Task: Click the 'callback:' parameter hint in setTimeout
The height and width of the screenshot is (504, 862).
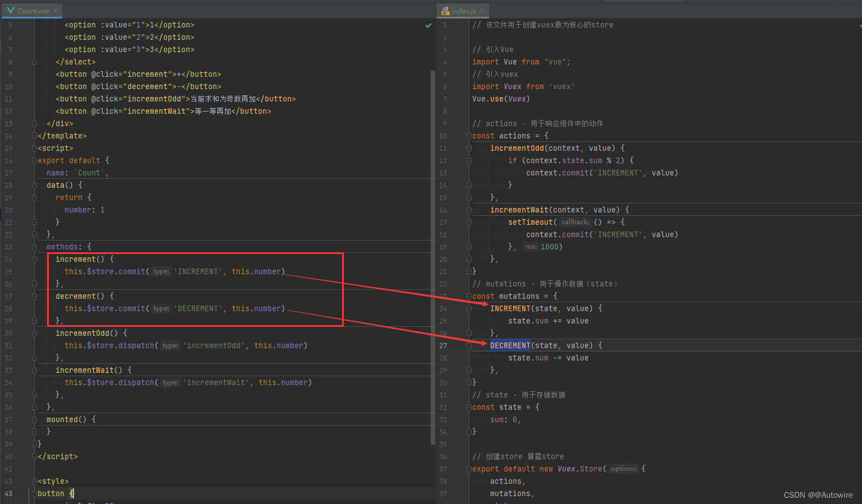Action: pyautogui.click(x=575, y=222)
